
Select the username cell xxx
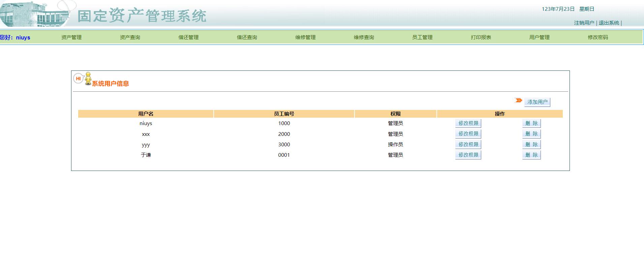(x=146, y=134)
